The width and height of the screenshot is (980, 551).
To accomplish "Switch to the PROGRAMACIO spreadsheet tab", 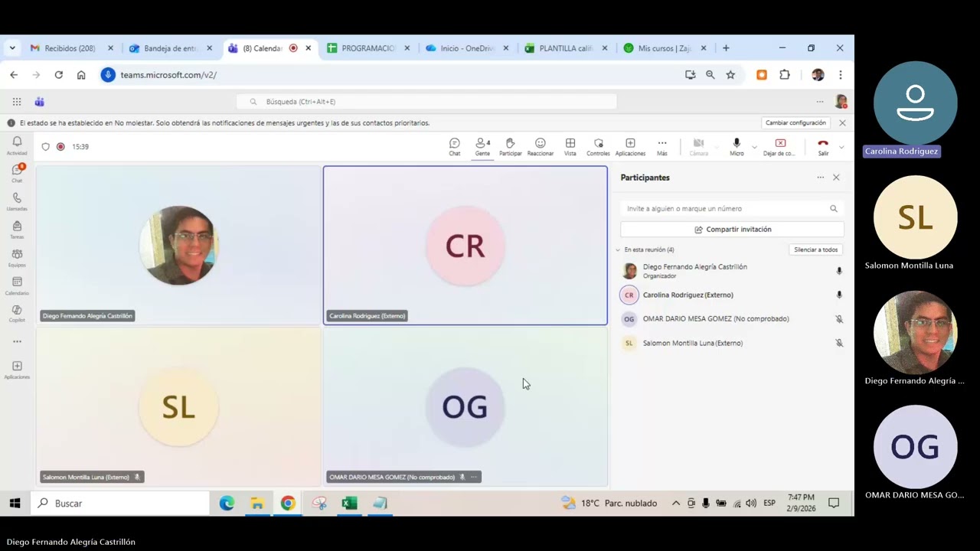I will [368, 48].
